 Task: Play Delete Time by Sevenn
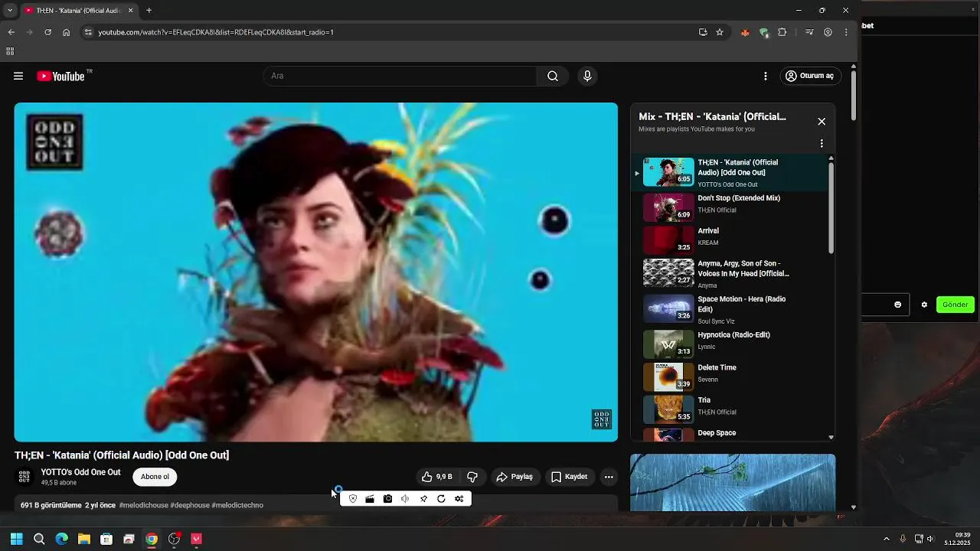[x=730, y=376]
